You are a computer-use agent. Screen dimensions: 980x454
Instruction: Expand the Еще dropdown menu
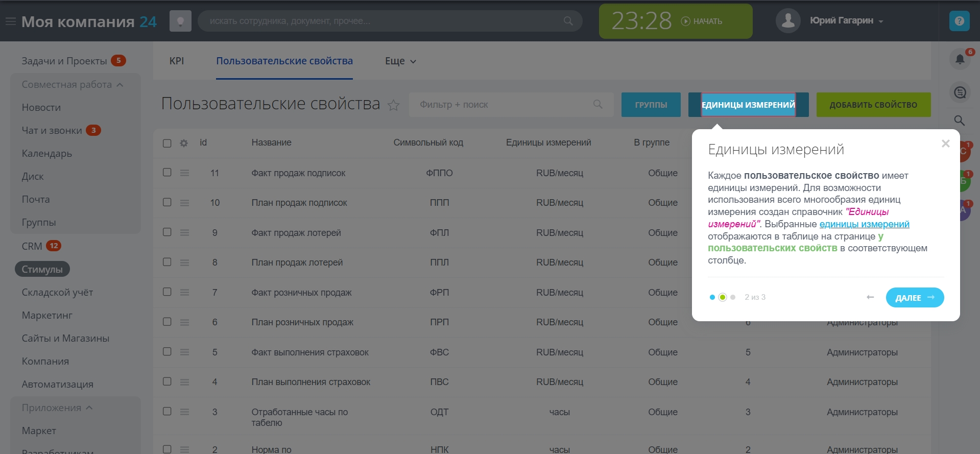400,61
